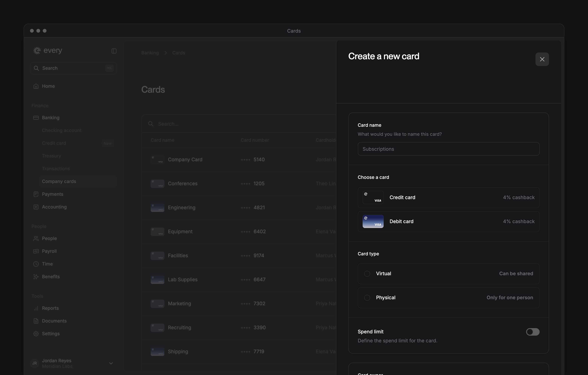588x375 pixels.
Task: Click the search icon in cards table
Action: coord(151,124)
